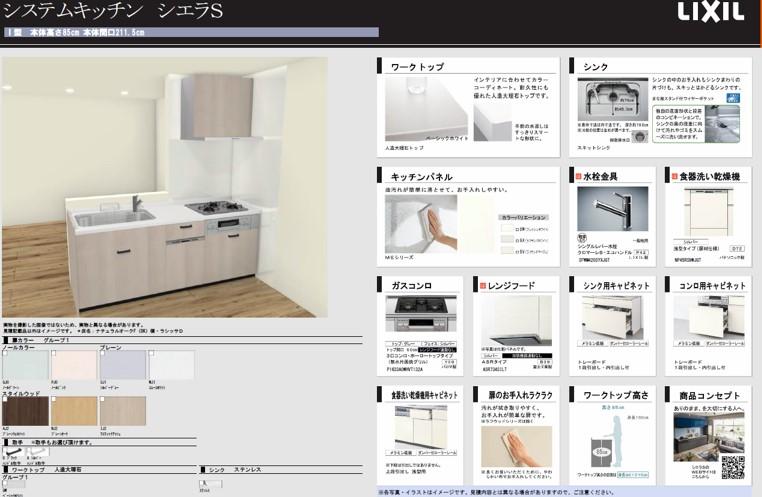
Task: Click the red square marker beside レンジフード
Action: click(x=483, y=286)
